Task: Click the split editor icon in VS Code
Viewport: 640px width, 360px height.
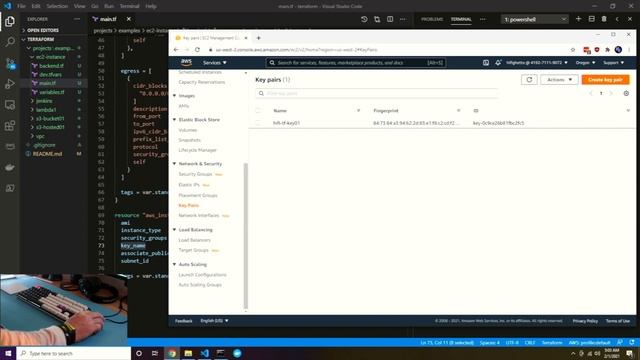Action: 390,19
